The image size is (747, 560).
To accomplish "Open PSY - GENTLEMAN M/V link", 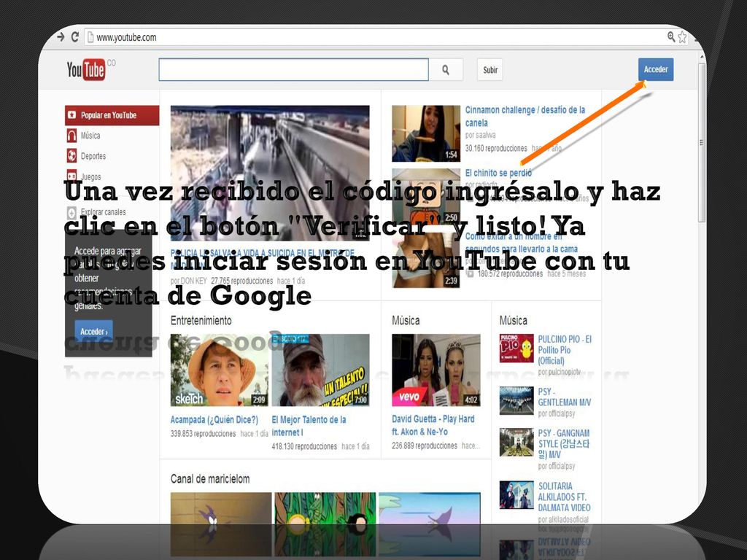I will click(x=565, y=397).
